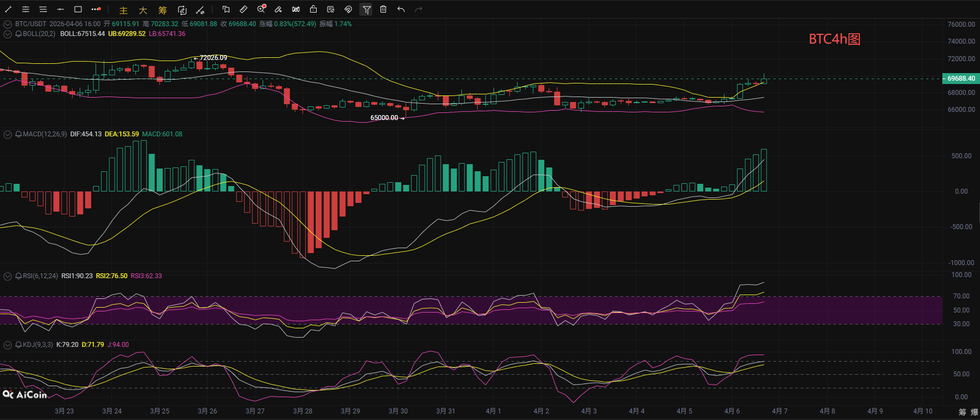Open the filter funnel tool
The height and width of the screenshot is (420, 980).
click(x=366, y=9)
